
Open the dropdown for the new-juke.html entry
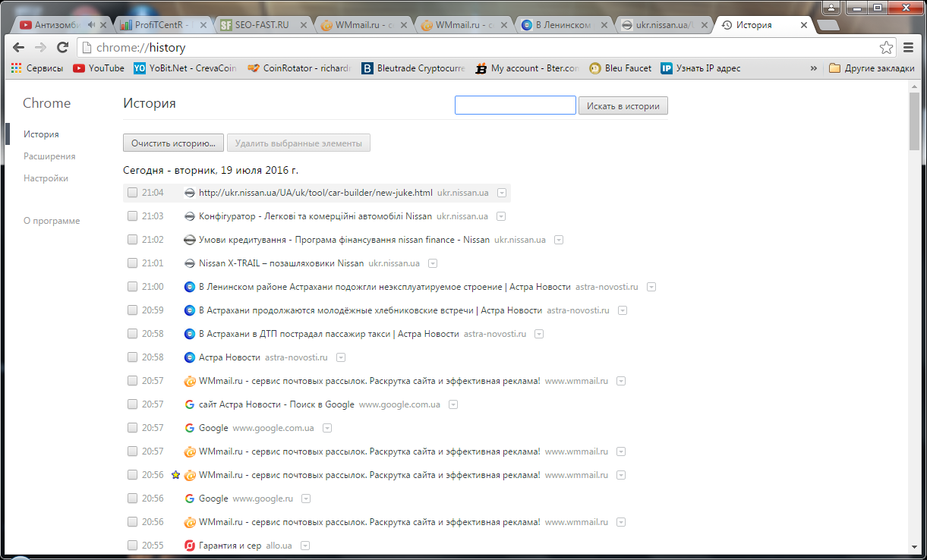(502, 193)
